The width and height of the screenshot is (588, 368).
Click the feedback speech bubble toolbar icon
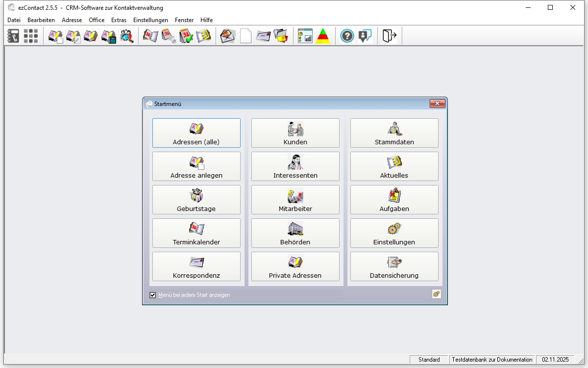click(365, 36)
